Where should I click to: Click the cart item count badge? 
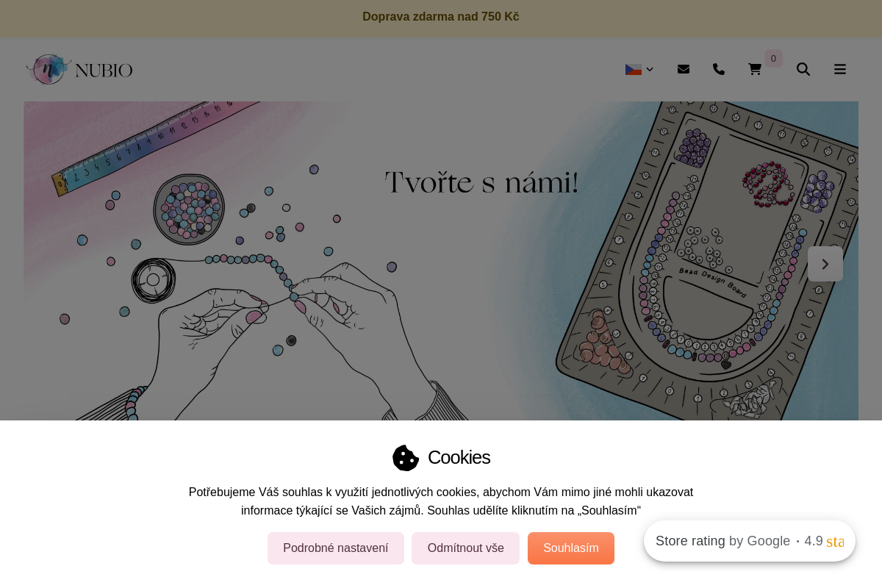773,59
